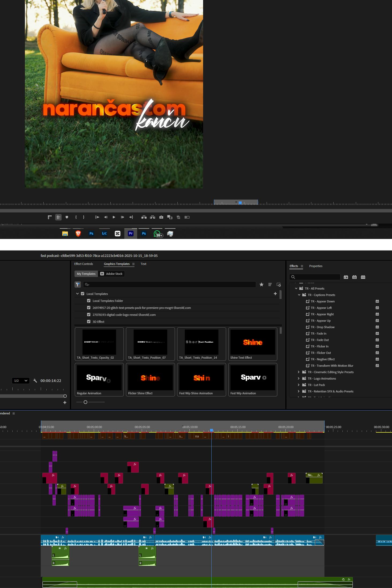Click the thumbnail size slider handle
Image resolution: width=392 pixels, height=588 pixels.
coord(85,402)
